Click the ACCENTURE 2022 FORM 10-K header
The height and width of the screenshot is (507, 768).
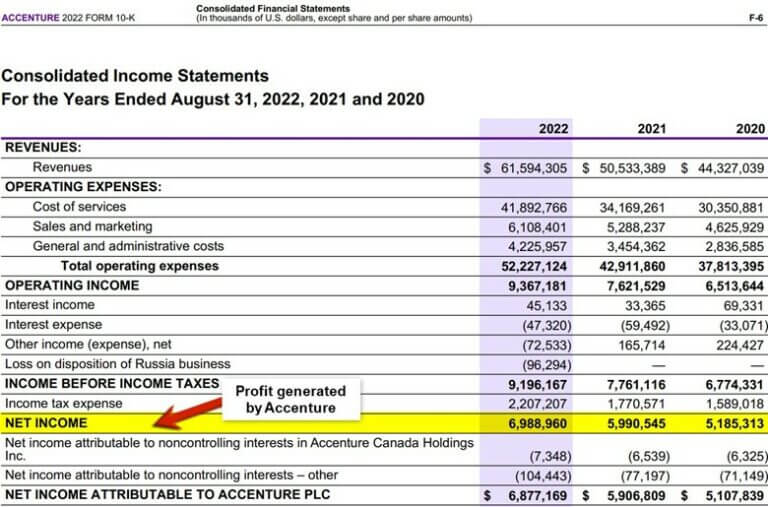pos(68,18)
